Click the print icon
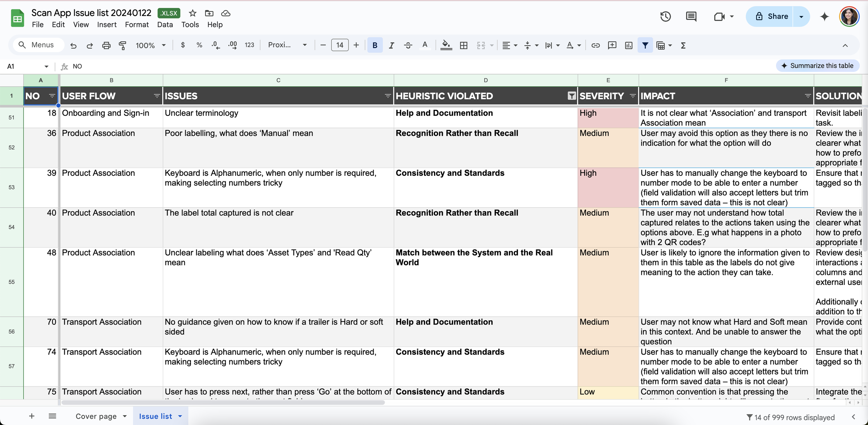868x425 pixels. pos(106,45)
